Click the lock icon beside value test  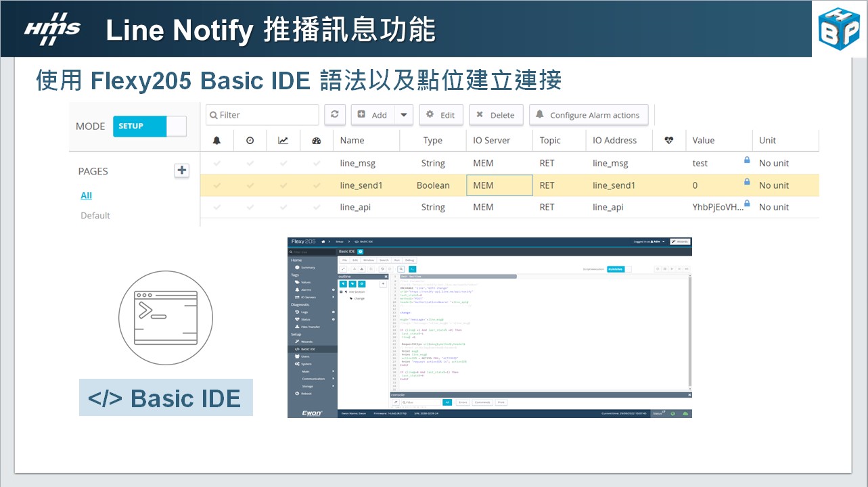[x=747, y=160]
